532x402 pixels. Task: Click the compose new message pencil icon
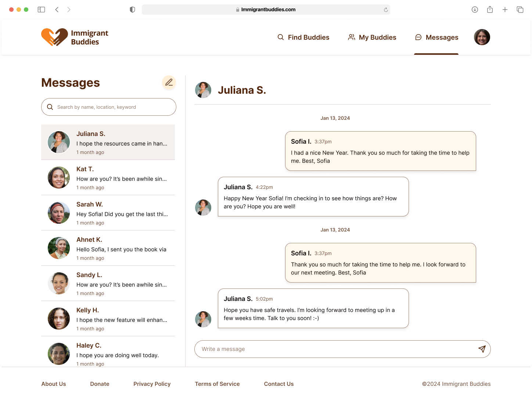(x=169, y=83)
